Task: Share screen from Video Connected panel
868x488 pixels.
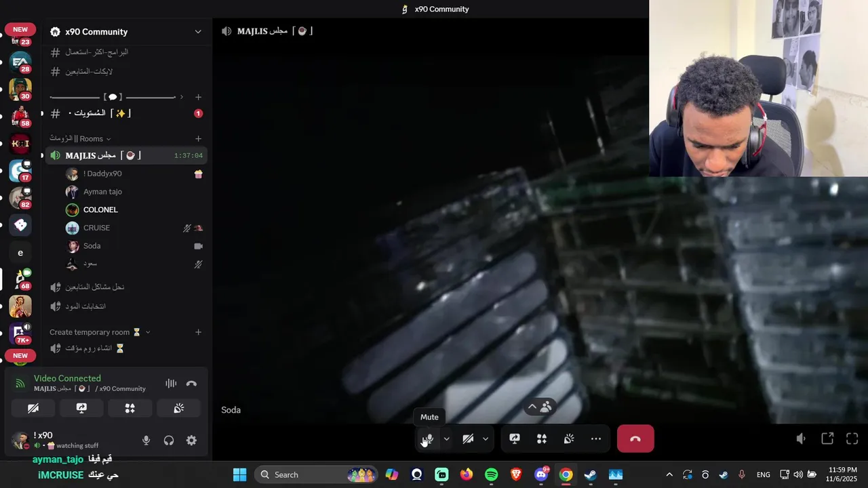Action: [x=81, y=408]
